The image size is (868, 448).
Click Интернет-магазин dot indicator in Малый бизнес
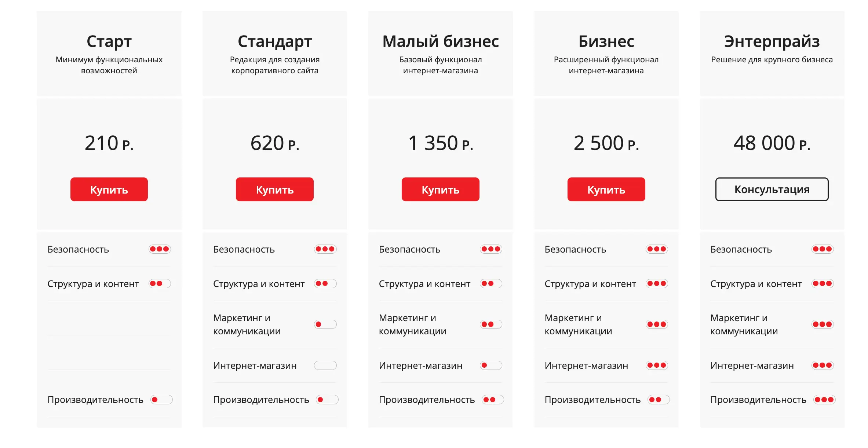491,366
